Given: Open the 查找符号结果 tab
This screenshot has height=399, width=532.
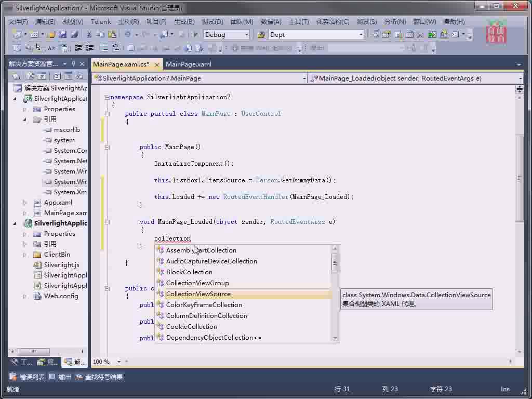Looking at the screenshot, I should click(x=99, y=377).
